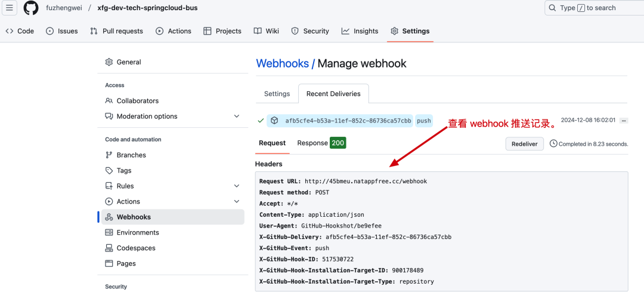The height and width of the screenshot is (292, 644).
Task: Click the Branches git-branch icon
Action: pos(109,155)
